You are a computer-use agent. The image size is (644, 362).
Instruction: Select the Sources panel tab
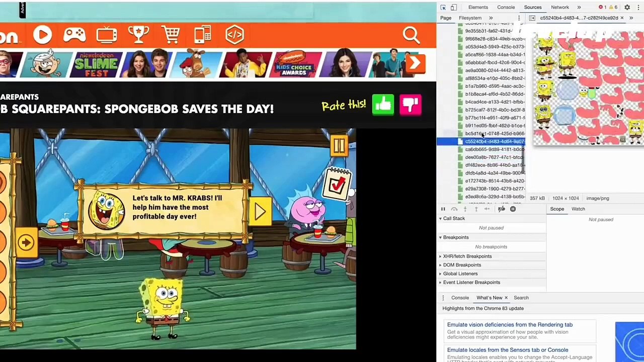tap(532, 8)
